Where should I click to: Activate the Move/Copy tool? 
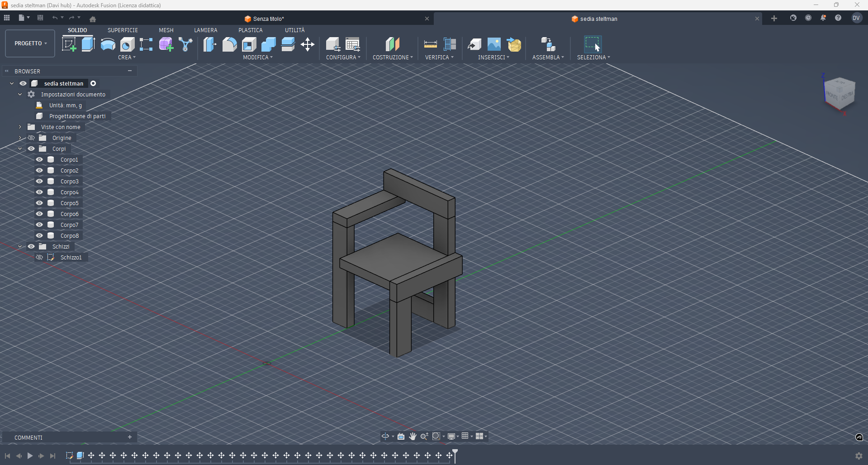click(x=308, y=44)
